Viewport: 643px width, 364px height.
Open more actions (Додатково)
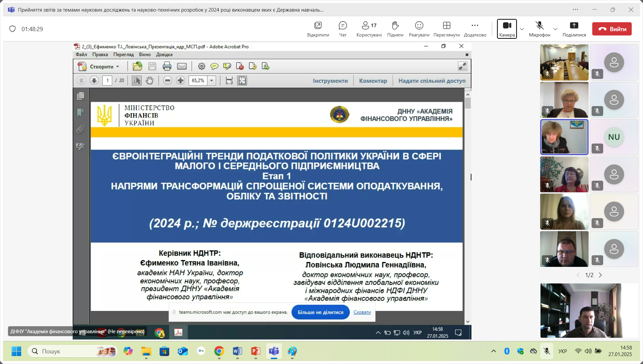pos(475,29)
